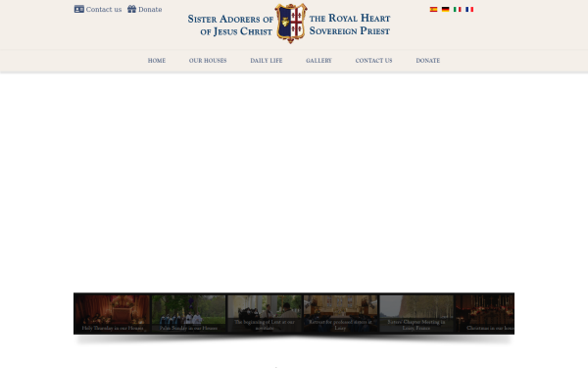Switch language using the Italian flag

[x=458, y=10]
